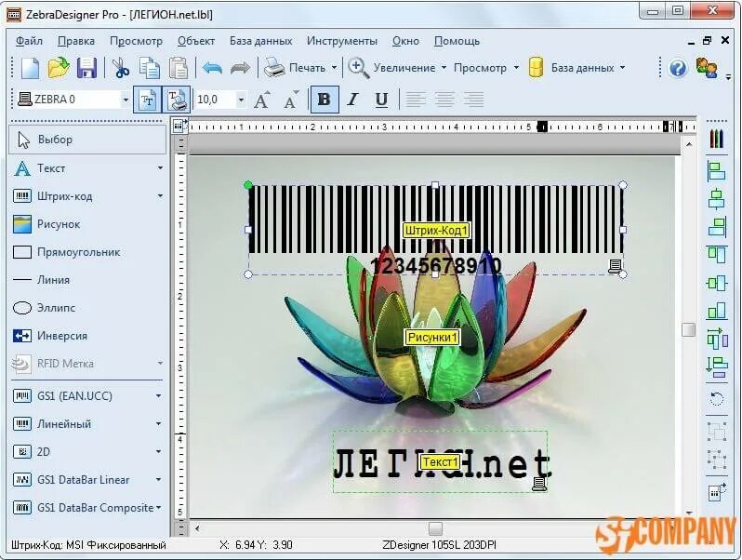Save the label with floppy icon

pyautogui.click(x=86, y=68)
